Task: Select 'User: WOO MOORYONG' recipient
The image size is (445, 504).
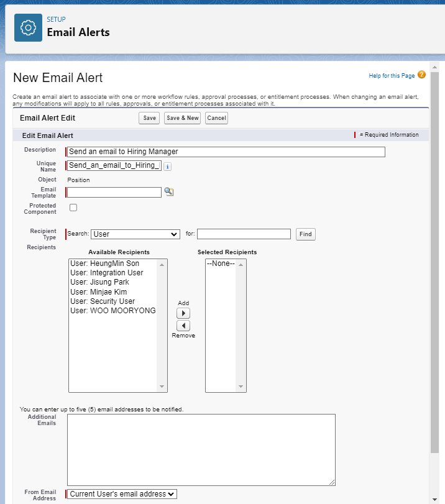Action: pos(113,311)
